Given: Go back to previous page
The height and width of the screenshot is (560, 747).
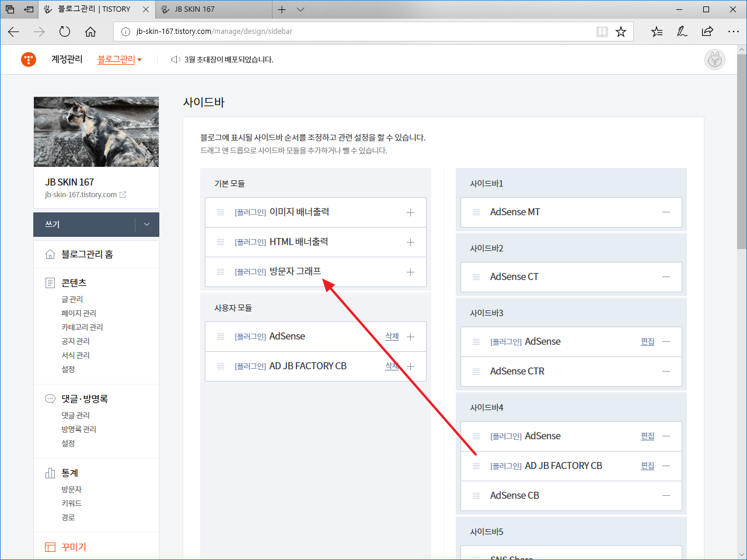Looking at the screenshot, I should [x=14, y=32].
